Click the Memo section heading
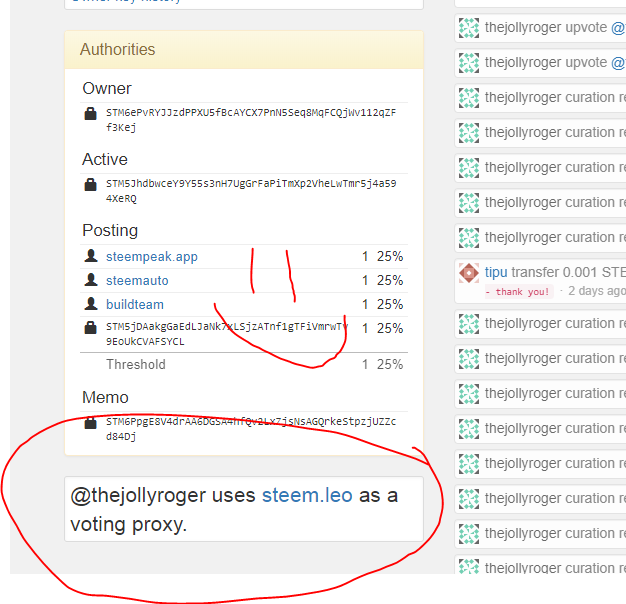Screen dimensions: 626x604 click(x=105, y=398)
